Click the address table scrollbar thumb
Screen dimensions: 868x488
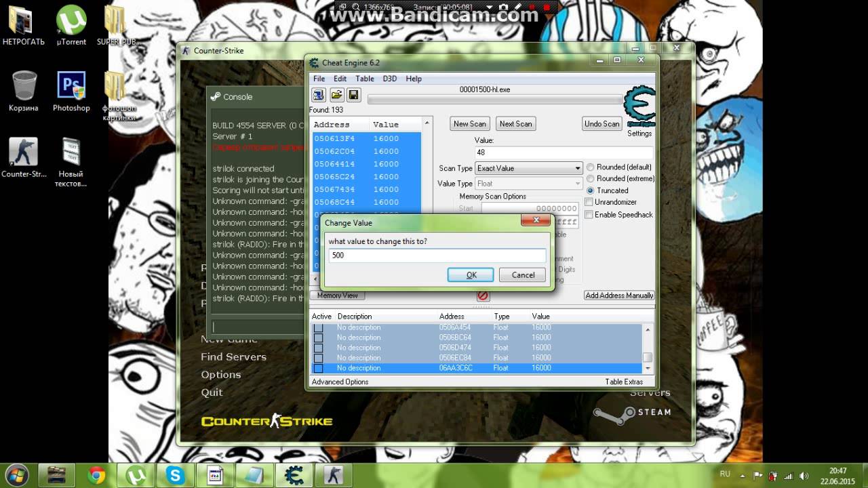pyautogui.click(x=648, y=357)
